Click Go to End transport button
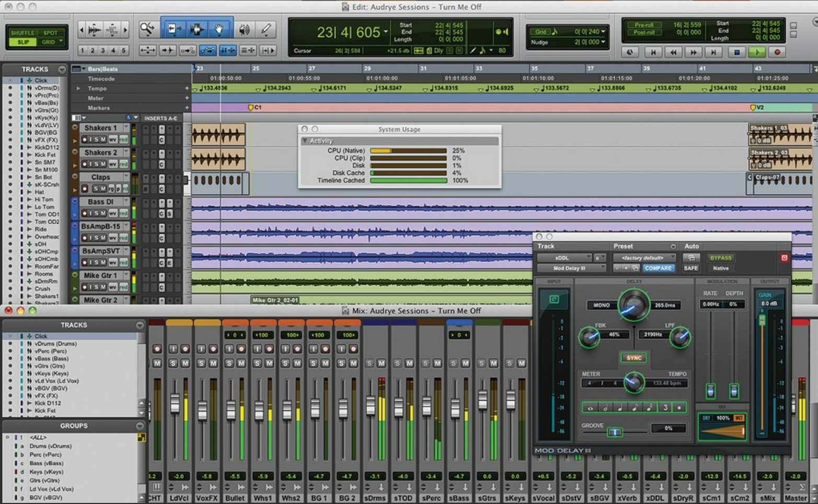The image size is (818, 504). pos(713,52)
